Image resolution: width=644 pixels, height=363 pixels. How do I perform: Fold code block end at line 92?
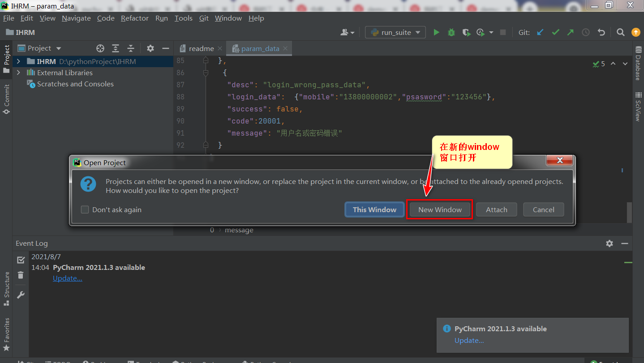click(206, 145)
